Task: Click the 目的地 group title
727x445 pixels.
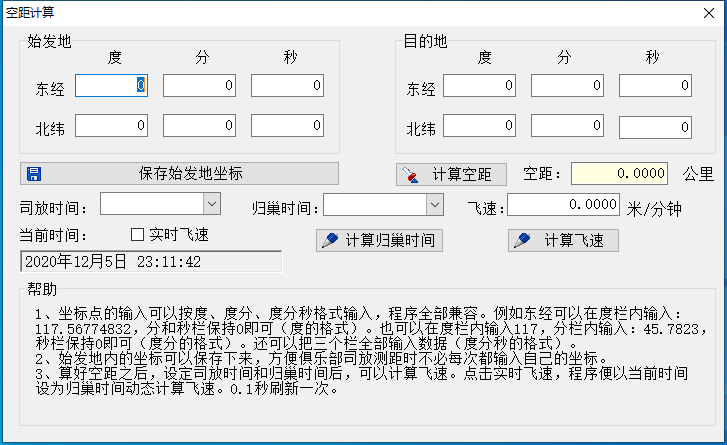Action: tap(425, 41)
